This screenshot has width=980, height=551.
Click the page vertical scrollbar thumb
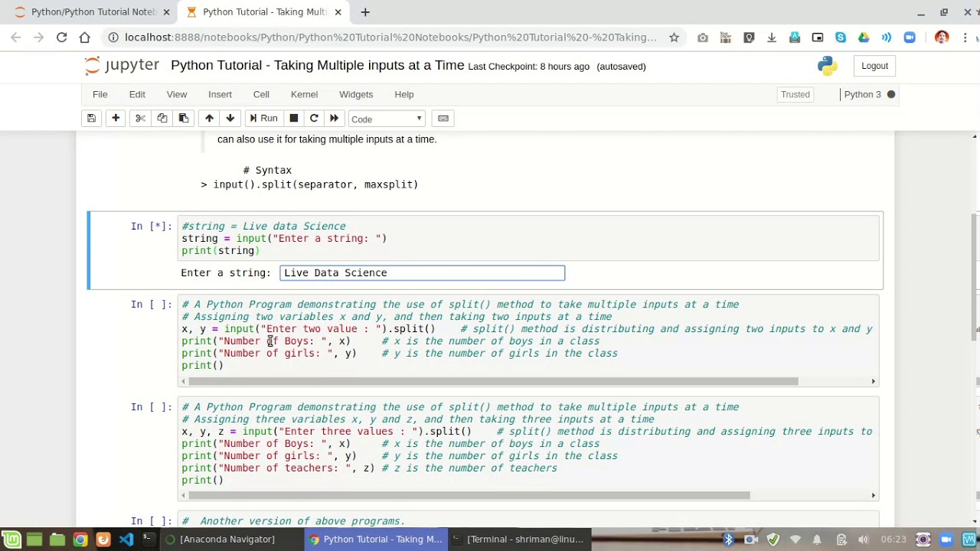[x=975, y=275]
